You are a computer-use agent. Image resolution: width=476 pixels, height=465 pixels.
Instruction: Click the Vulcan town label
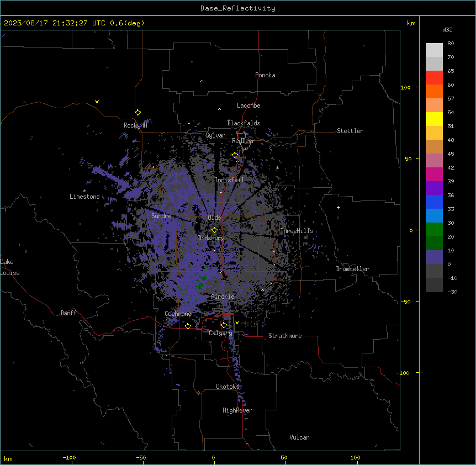click(x=300, y=437)
